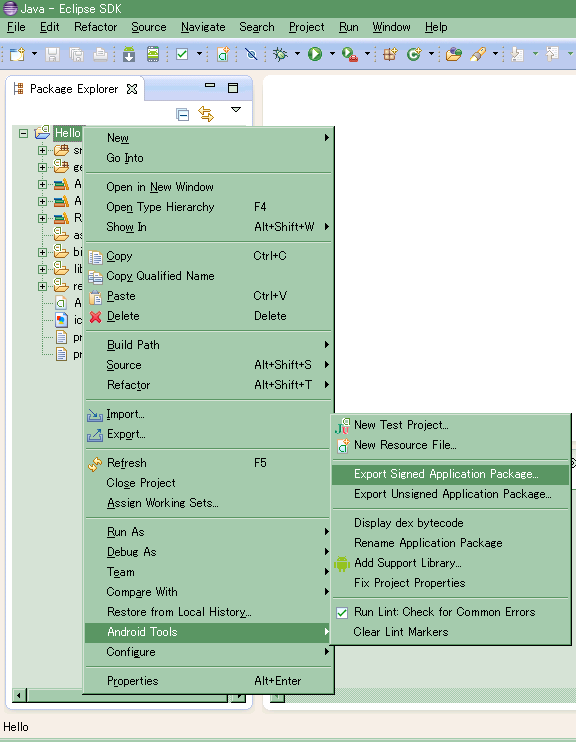Screen dimensions: 576x742
Task: Click the Save All toolbar icon
Action: 76,54
